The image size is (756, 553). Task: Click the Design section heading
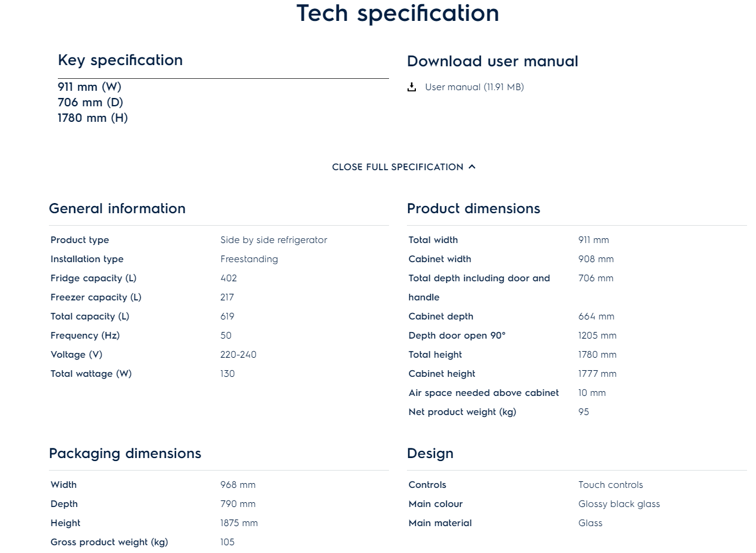point(430,453)
